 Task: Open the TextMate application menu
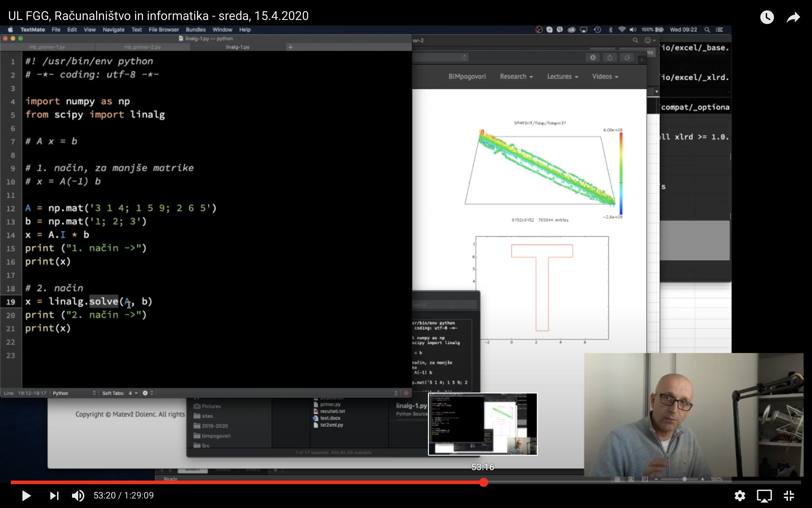(33, 29)
